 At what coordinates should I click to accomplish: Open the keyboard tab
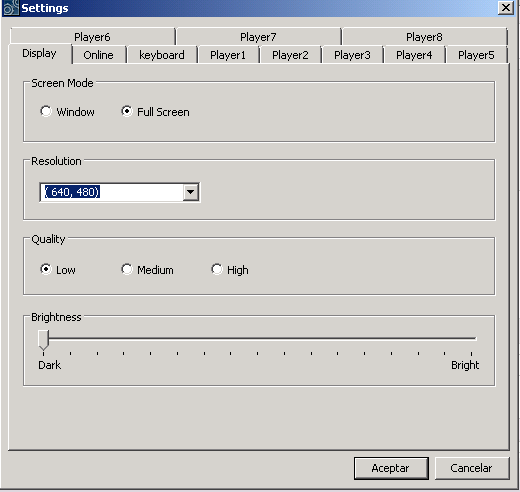(x=162, y=55)
